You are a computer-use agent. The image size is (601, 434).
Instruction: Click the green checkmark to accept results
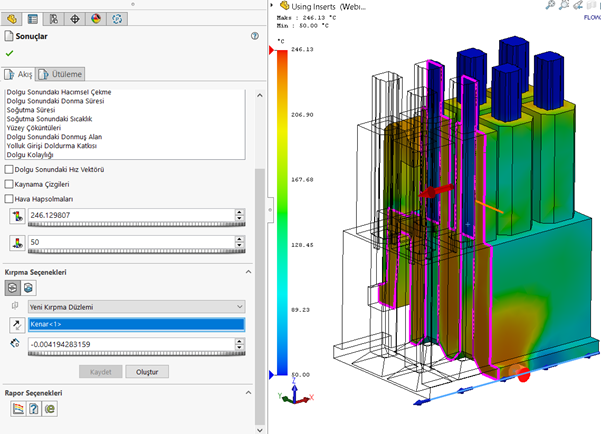[10, 53]
